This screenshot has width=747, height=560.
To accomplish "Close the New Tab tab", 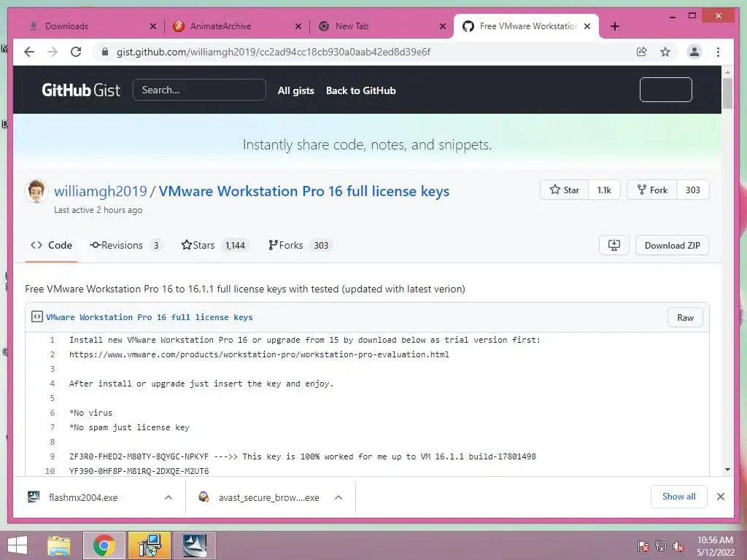I will point(443,26).
